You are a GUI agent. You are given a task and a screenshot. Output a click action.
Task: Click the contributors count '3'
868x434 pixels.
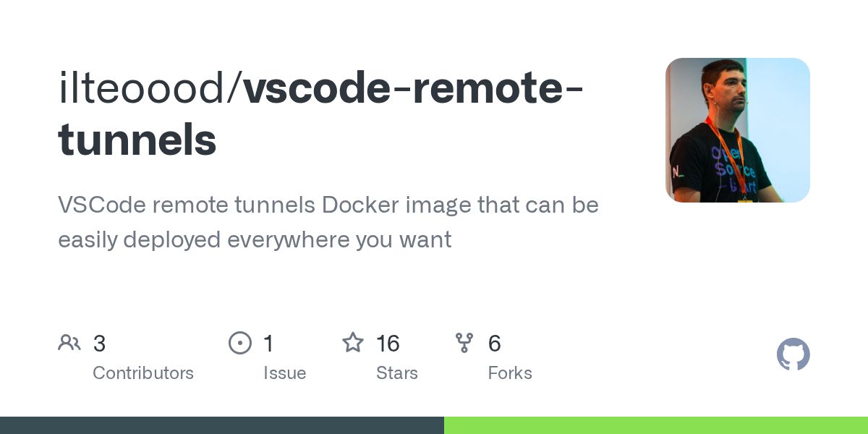pyautogui.click(x=99, y=344)
